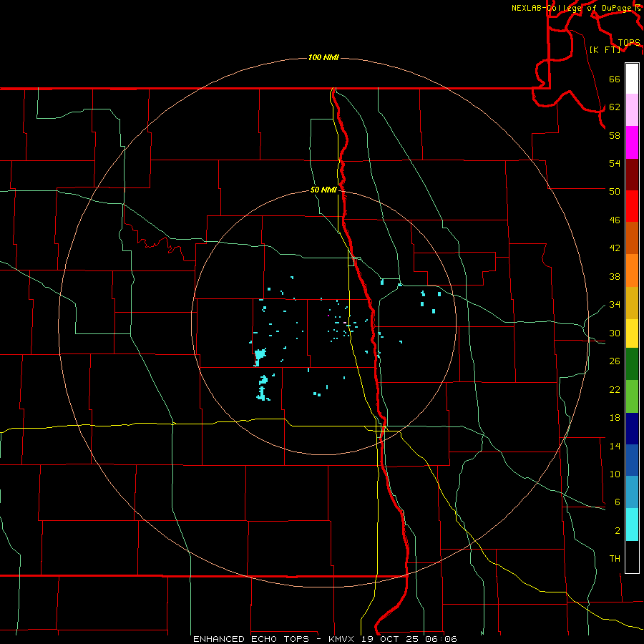Click the legend value '2'

[618, 531]
